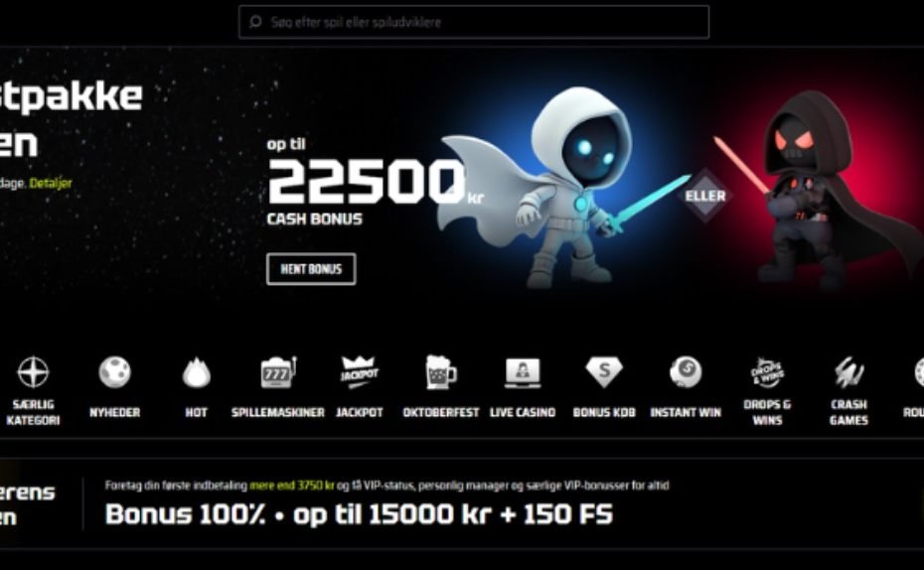924x570 pixels.
Task: Click the Bonus 100% 15000 kr banner
Action: (x=359, y=514)
